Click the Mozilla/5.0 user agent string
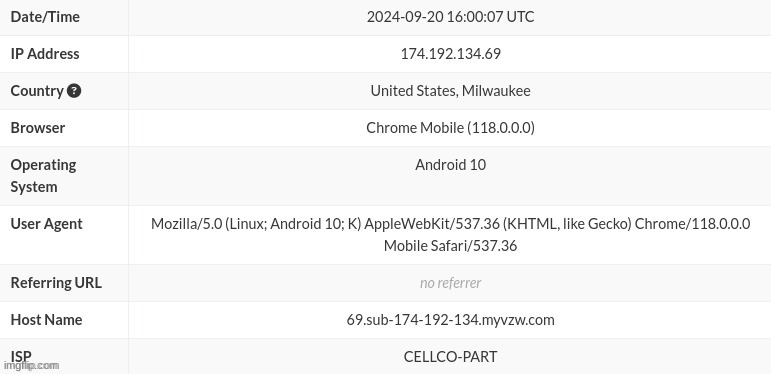The width and height of the screenshot is (771, 374). pyautogui.click(x=450, y=235)
